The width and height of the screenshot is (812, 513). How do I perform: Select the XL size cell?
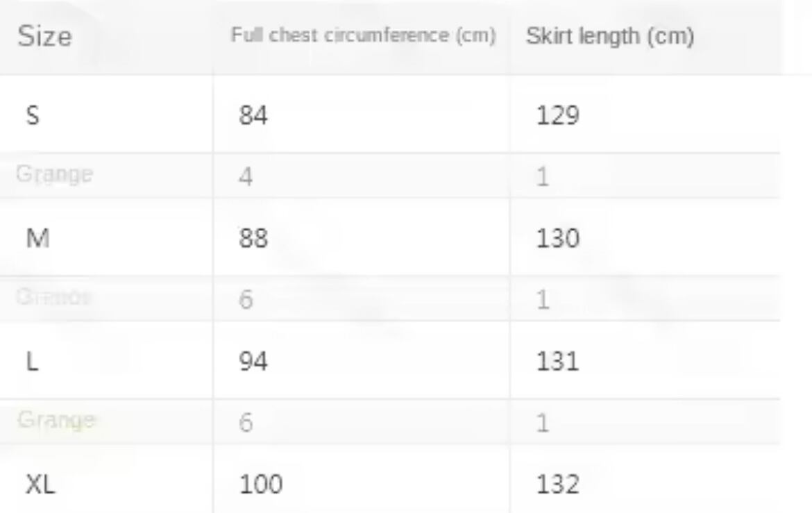[40, 485]
